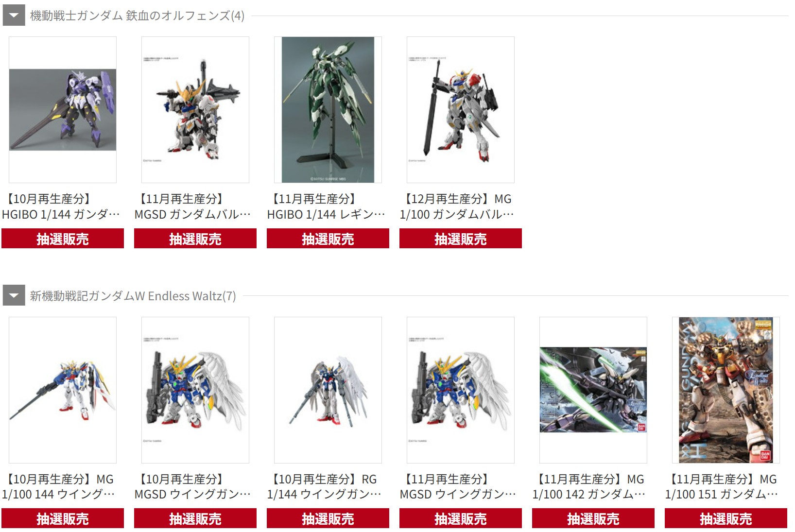795x532 pixels.
Task: Open the MG 1/100 144 Wing Gundam image
Action: tap(63, 390)
